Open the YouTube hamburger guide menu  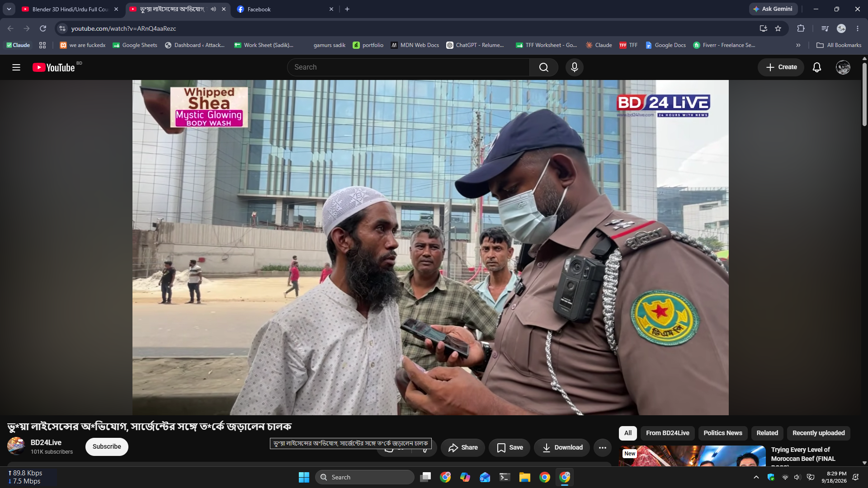(x=16, y=67)
